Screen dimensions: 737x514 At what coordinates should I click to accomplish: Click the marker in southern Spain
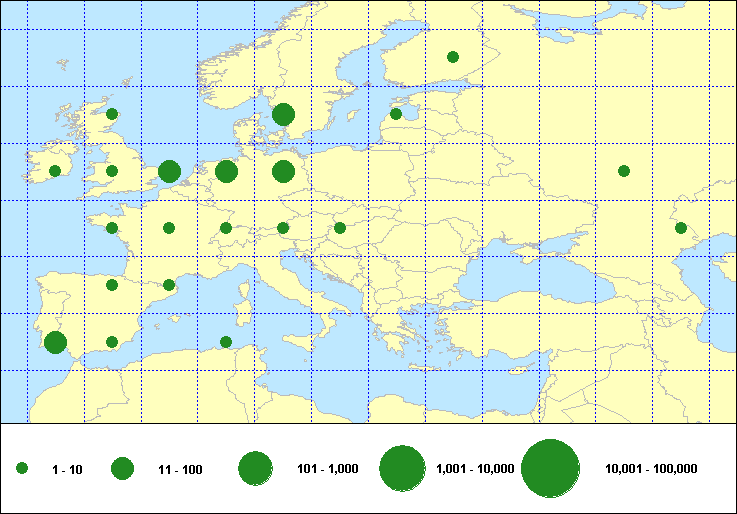(112, 342)
